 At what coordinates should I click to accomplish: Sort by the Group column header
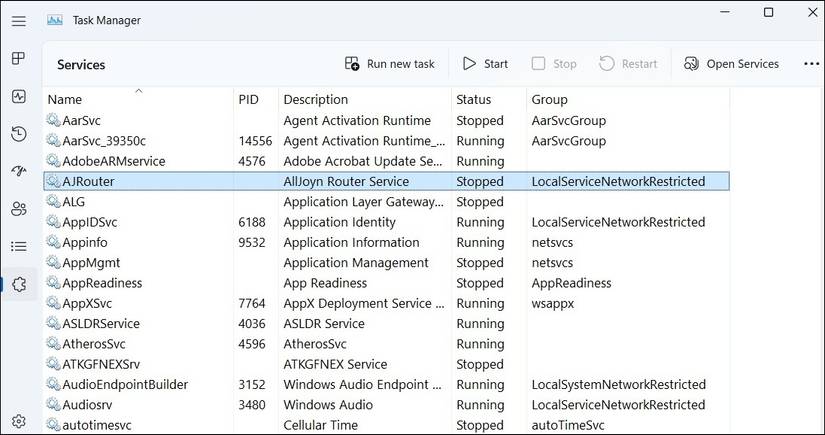[549, 100]
